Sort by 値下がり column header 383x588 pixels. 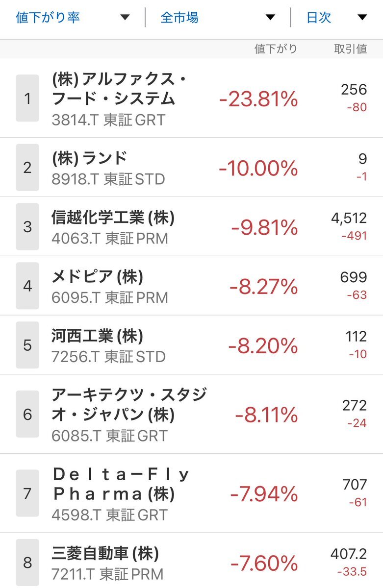coord(276,49)
